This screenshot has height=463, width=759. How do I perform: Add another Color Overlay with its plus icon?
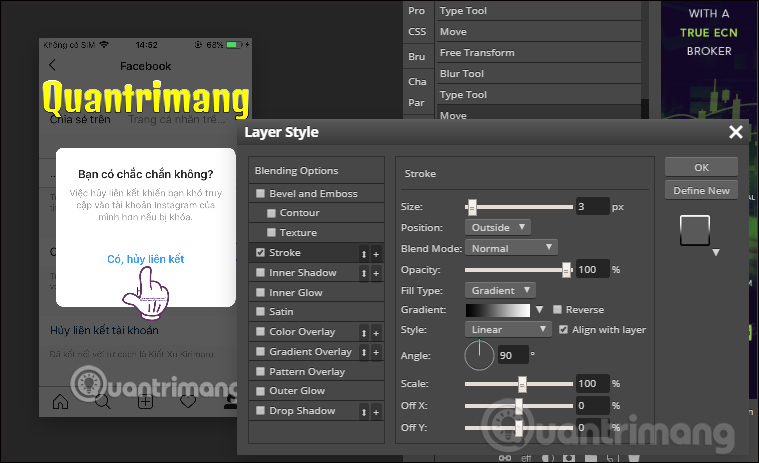pyautogui.click(x=376, y=333)
